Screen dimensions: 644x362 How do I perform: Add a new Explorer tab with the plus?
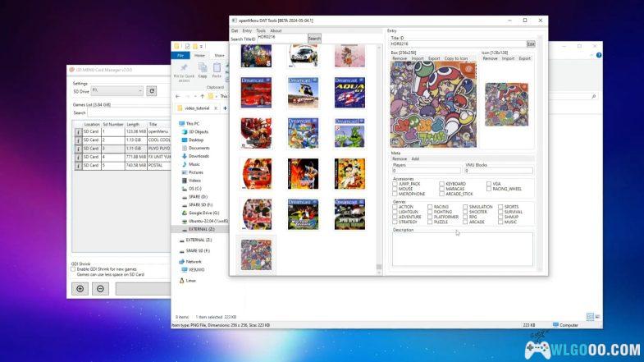(x=225, y=108)
